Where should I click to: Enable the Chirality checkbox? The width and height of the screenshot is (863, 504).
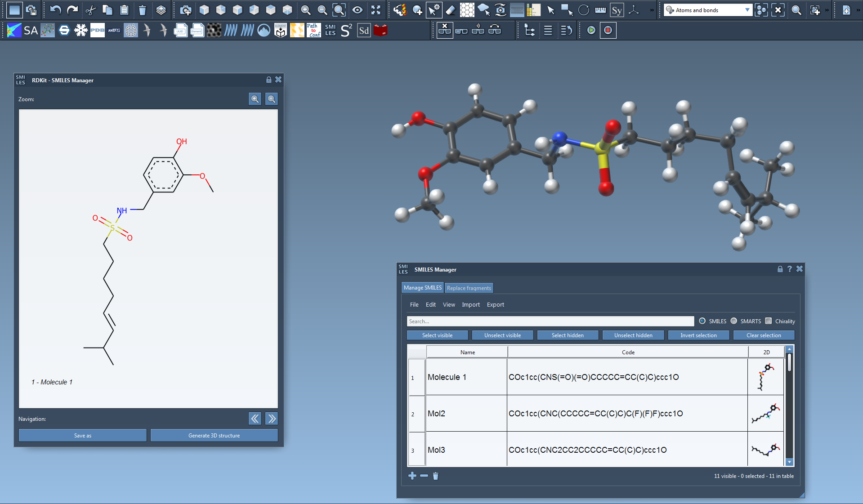click(769, 321)
